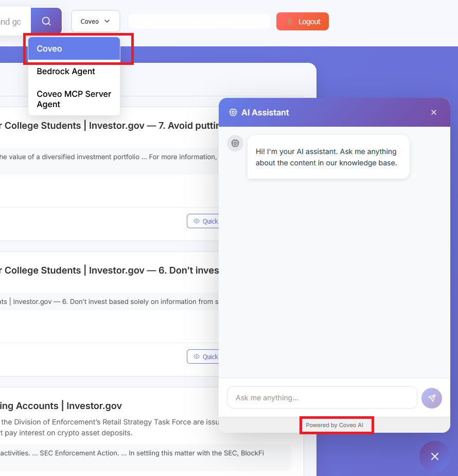Click the Ask me anything chat input field

pyautogui.click(x=322, y=397)
